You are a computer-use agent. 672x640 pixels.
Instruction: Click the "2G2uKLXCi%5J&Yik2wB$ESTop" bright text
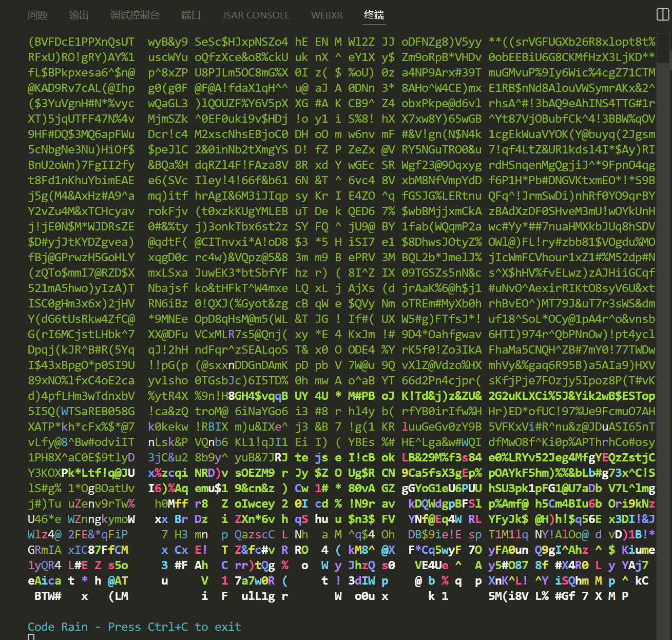[x=572, y=396]
